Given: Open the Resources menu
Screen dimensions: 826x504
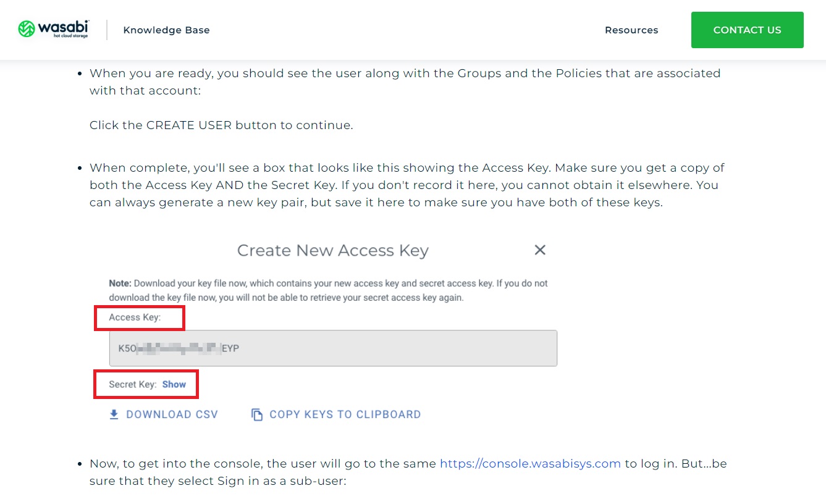Looking at the screenshot, I should [631, 30].
